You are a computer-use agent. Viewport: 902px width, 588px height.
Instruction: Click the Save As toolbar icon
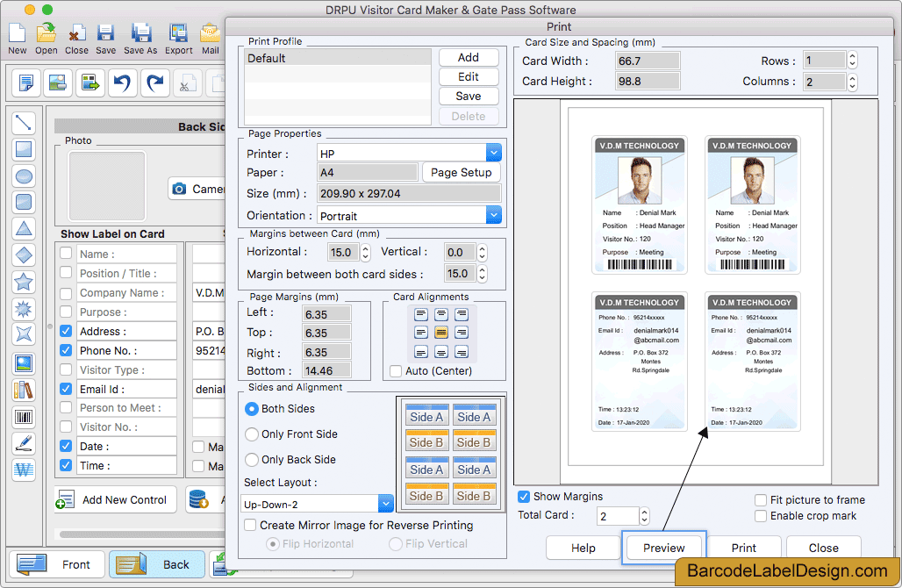[140, 33]
